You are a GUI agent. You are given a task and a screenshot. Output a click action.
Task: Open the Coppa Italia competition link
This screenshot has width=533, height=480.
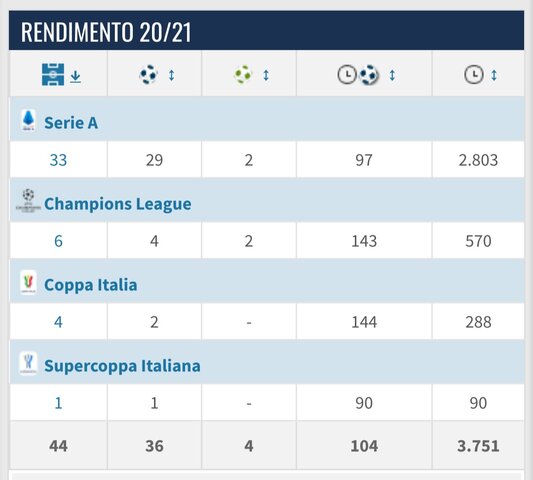[91, 285]
